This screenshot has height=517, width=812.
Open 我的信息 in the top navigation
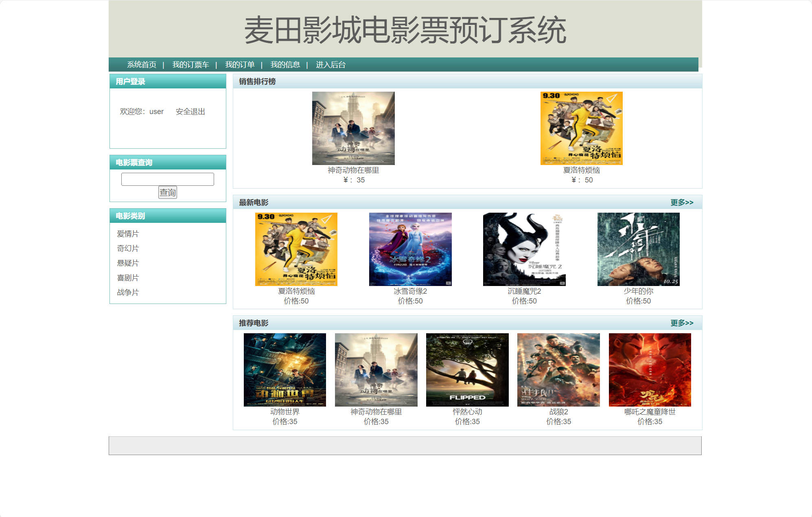285,64
